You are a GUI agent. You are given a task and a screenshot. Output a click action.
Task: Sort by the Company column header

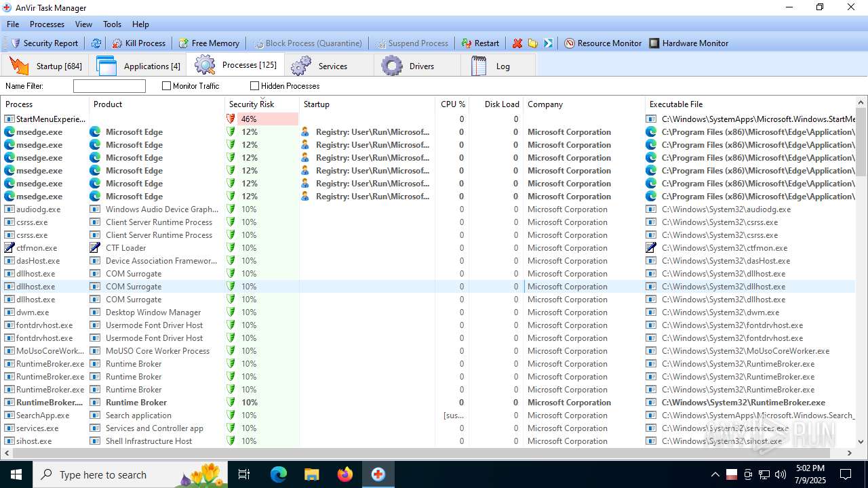pos(584,104)
